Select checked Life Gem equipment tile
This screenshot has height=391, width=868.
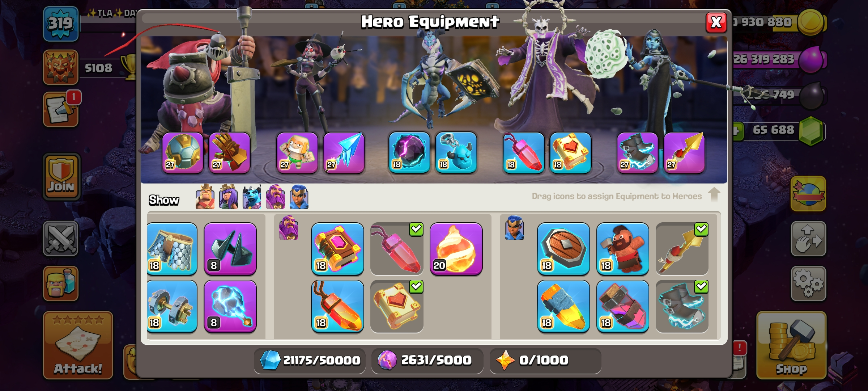click(x=397, y=249)
